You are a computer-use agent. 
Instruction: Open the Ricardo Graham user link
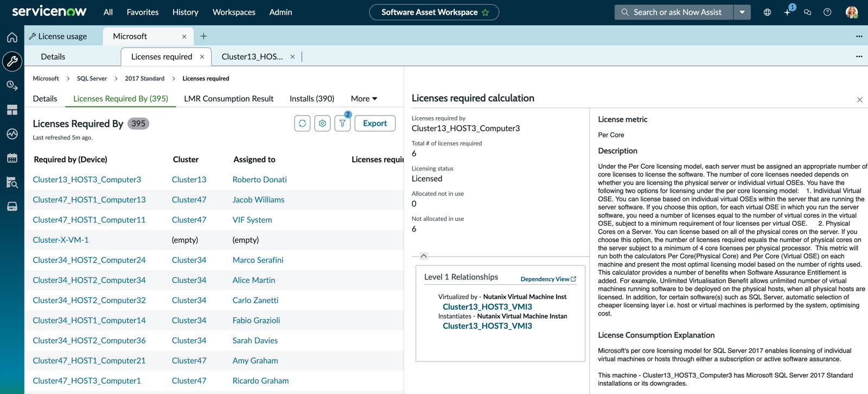click(x=260, y=381)
